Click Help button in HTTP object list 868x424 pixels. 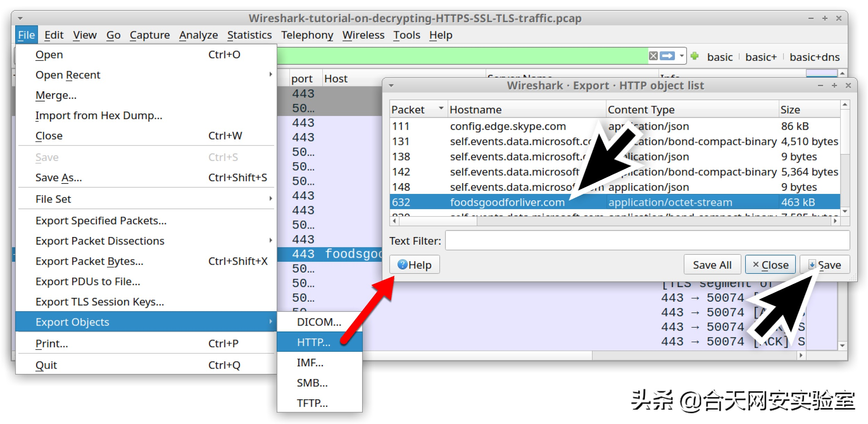coord(415,264)
